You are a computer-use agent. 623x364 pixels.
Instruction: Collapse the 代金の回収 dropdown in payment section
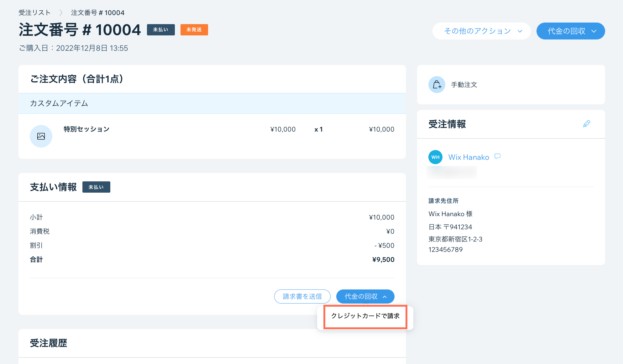coord(365,296)
